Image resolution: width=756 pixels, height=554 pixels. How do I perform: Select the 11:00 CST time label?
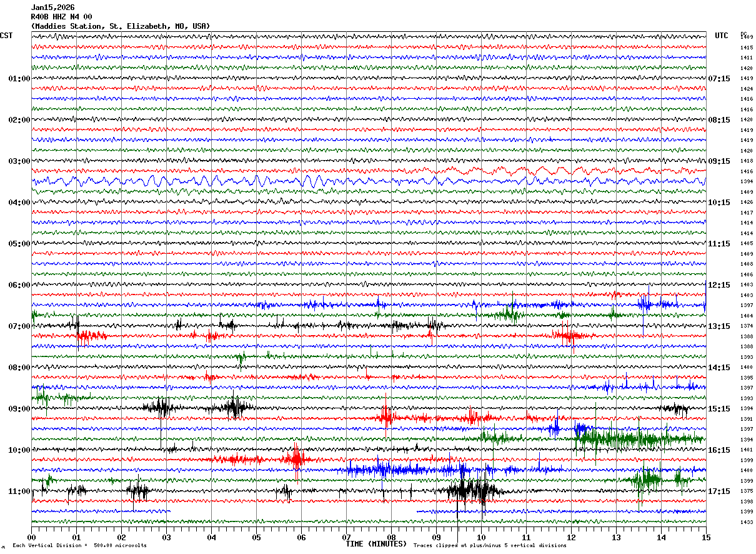coord(19,491)
